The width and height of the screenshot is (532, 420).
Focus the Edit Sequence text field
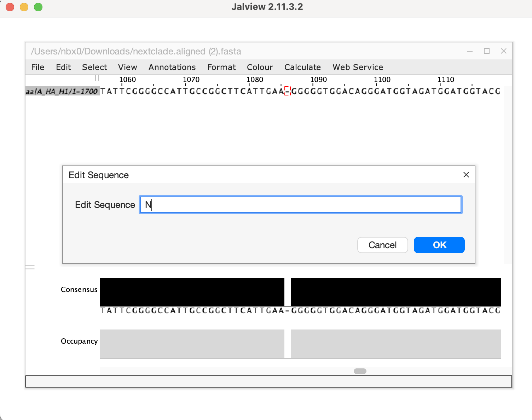point(301,205)
